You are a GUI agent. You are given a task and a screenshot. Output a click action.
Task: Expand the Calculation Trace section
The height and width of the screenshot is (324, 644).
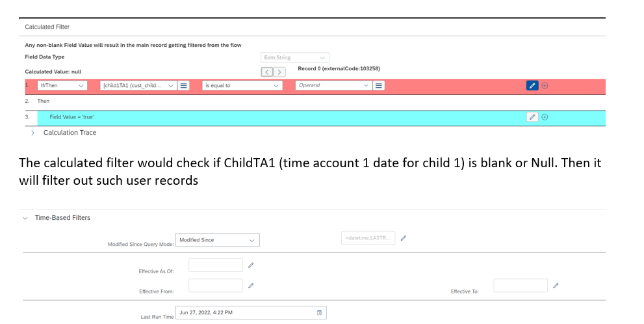point(33,133)
